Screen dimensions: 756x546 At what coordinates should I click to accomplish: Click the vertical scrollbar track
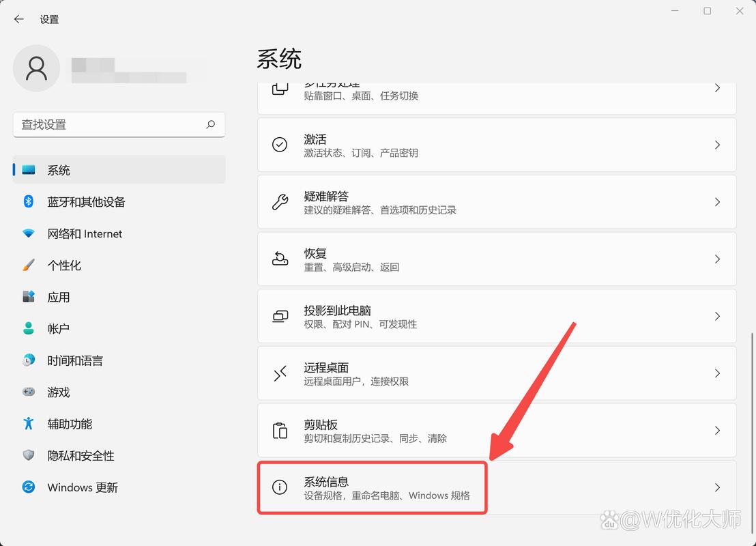pyautogui.click(x=750, y=307)
